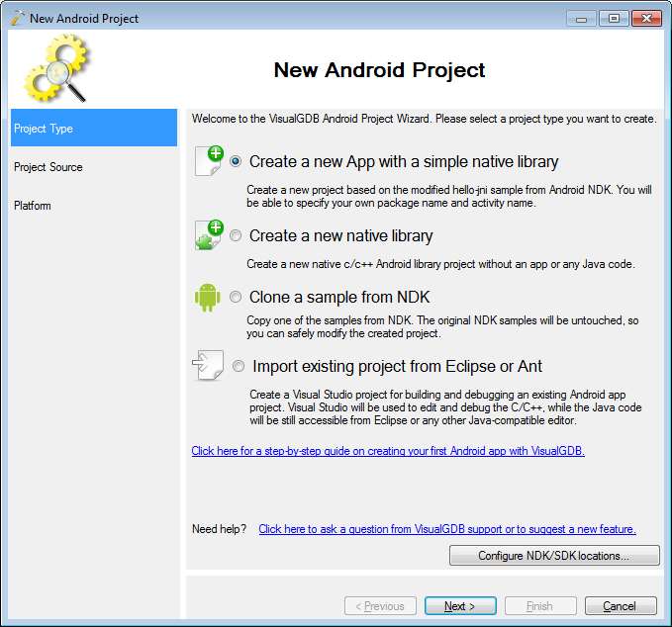Screen dimensions: 672x627
Task: Open VisualGDB support question link
Action: [447, 529]
